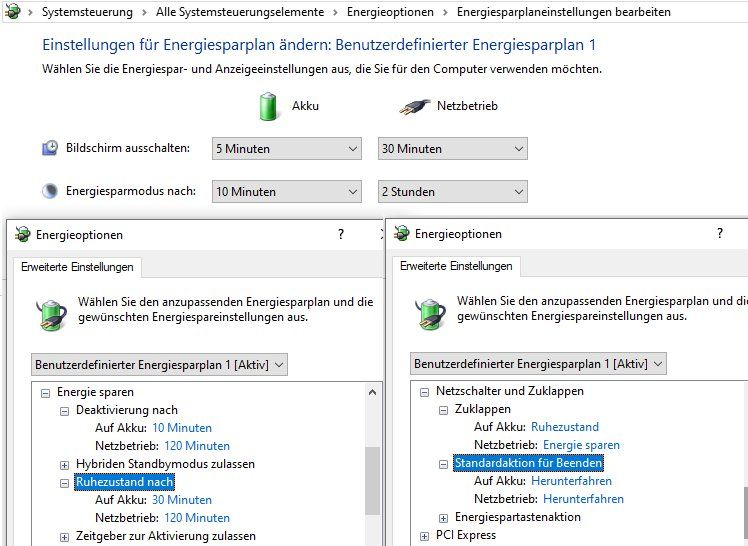The image size is (748, 546).
Task: Collapse the Zuklappen node
Action: pos(443,411)
